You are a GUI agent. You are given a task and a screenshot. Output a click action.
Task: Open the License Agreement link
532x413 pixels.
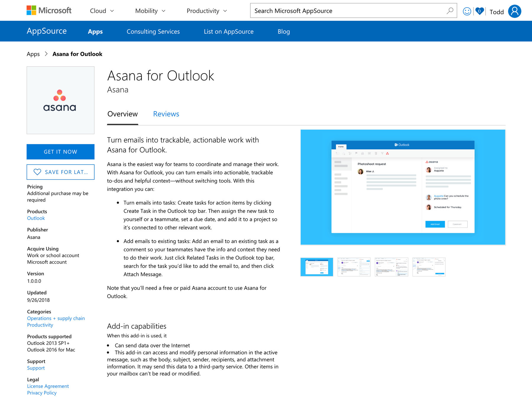[48, 386]
